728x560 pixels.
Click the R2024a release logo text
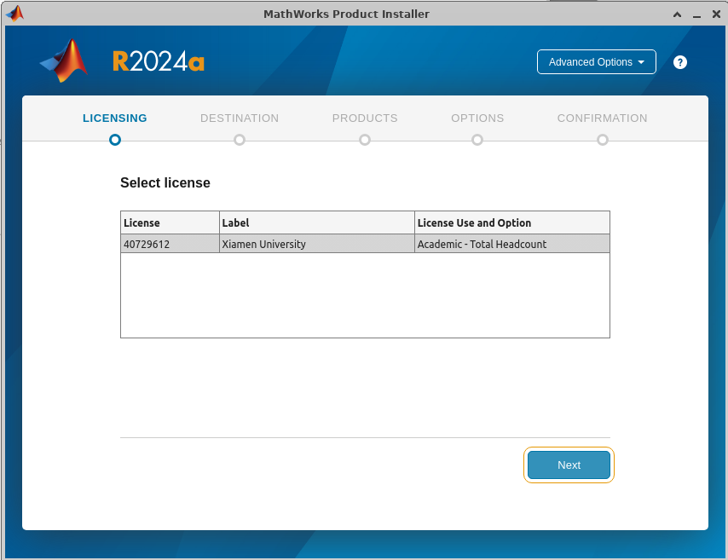pos(159,61)
